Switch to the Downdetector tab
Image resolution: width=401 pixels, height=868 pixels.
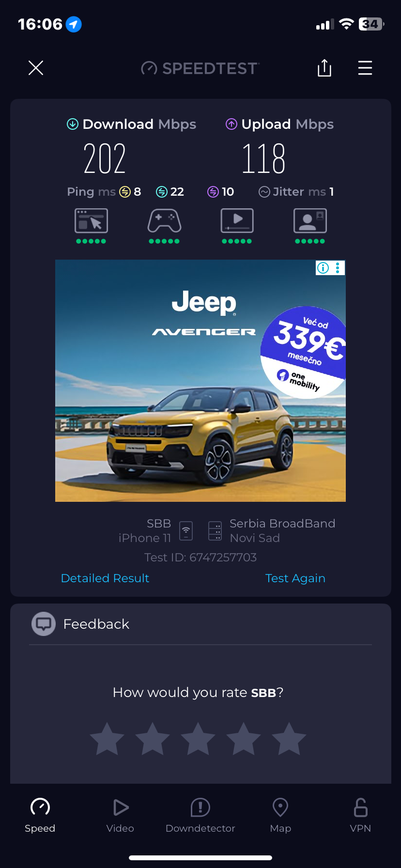(200, 816)
